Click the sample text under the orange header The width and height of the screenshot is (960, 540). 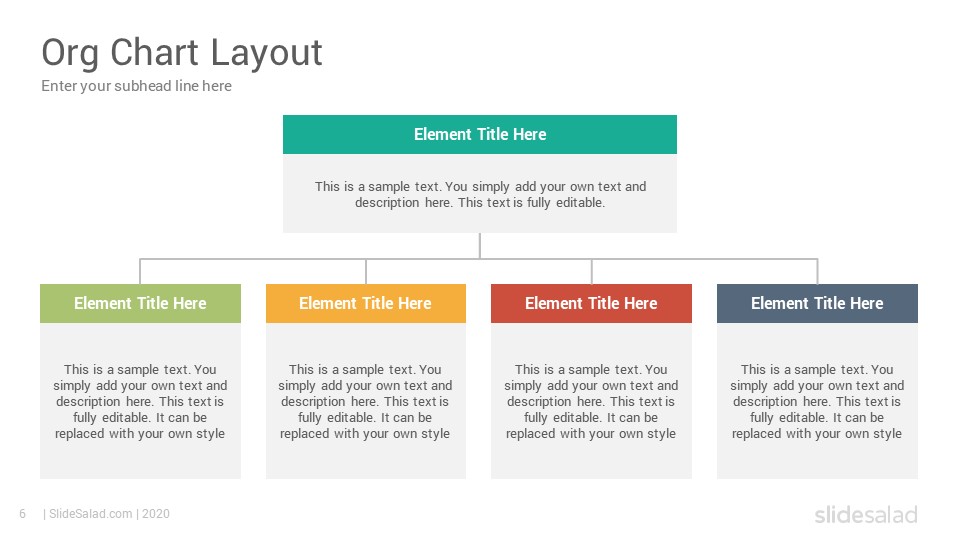click(x=366, y=402)
